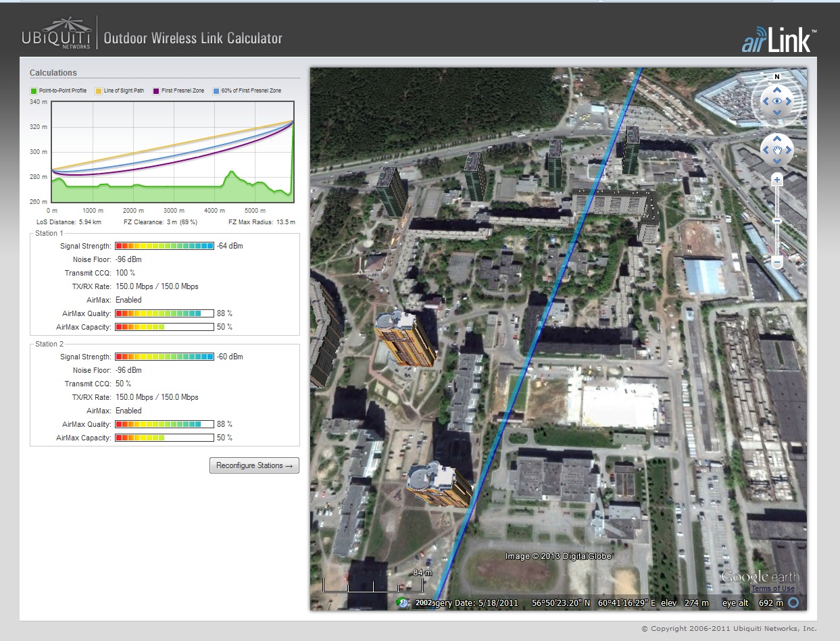The width and height of the screenshot is (840, 641).
Task: Click the historical imagery clock icon
Action: (403, 602)
